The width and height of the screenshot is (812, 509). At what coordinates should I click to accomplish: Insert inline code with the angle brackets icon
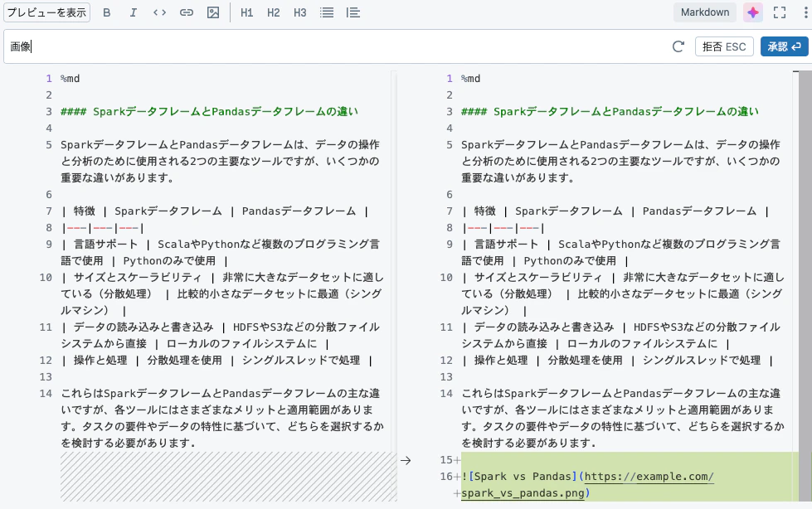pos(159,12)
